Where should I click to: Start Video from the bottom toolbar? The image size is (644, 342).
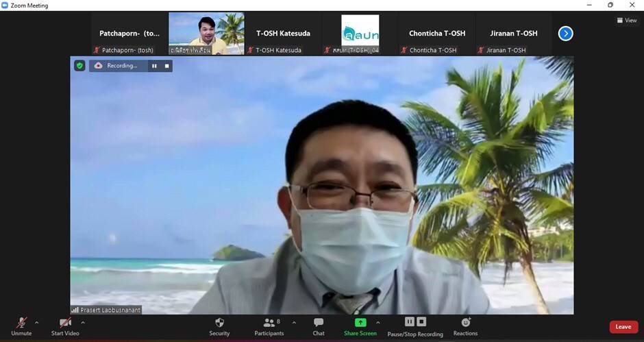pos(65,326)
